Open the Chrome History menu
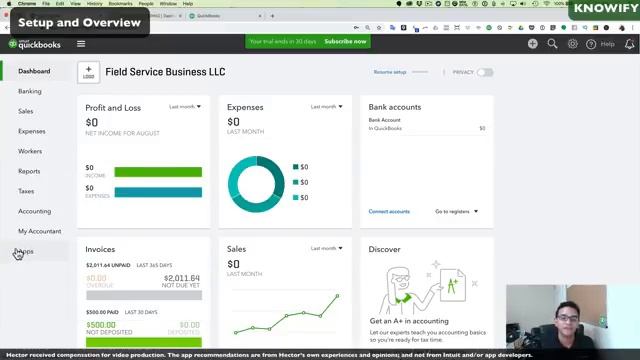This screenshot has height=360, width=640. click(x=95, y=4)
